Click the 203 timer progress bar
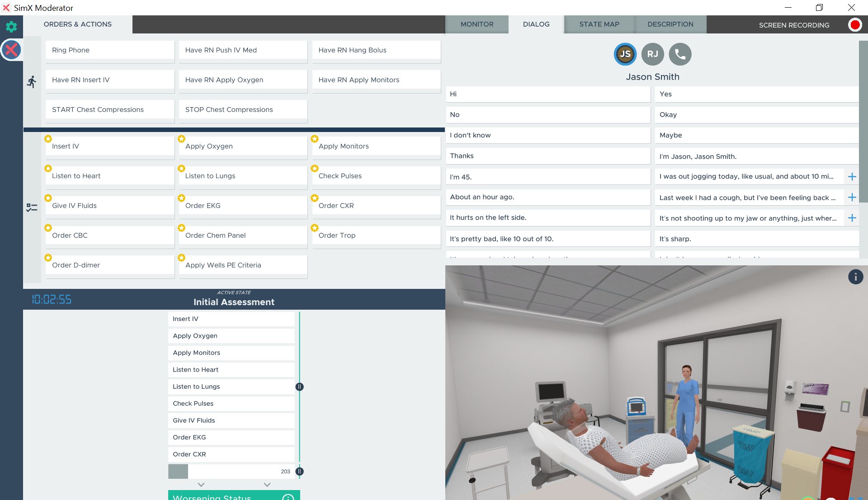Screen dimensions: 868x500 (231, 471)
